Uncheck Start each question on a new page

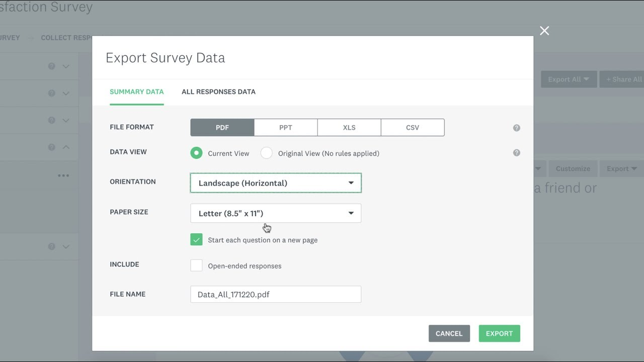[196, 240]
